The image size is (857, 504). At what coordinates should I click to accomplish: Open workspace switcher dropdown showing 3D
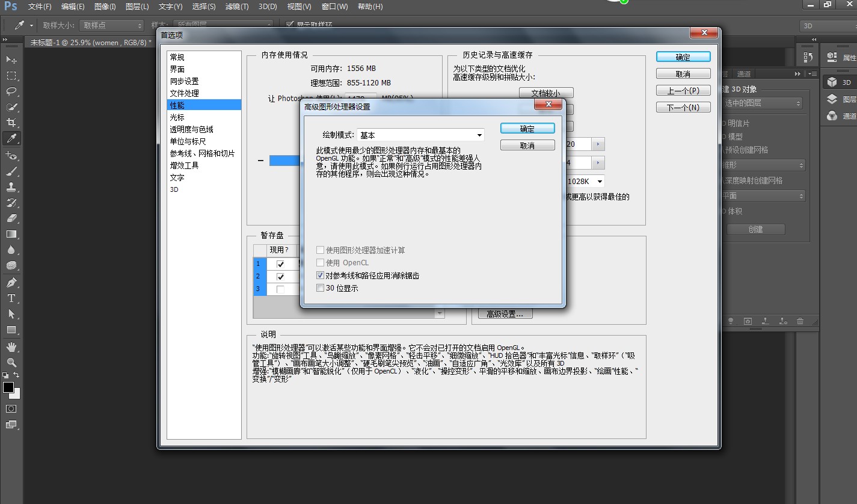tap(827, 26)
